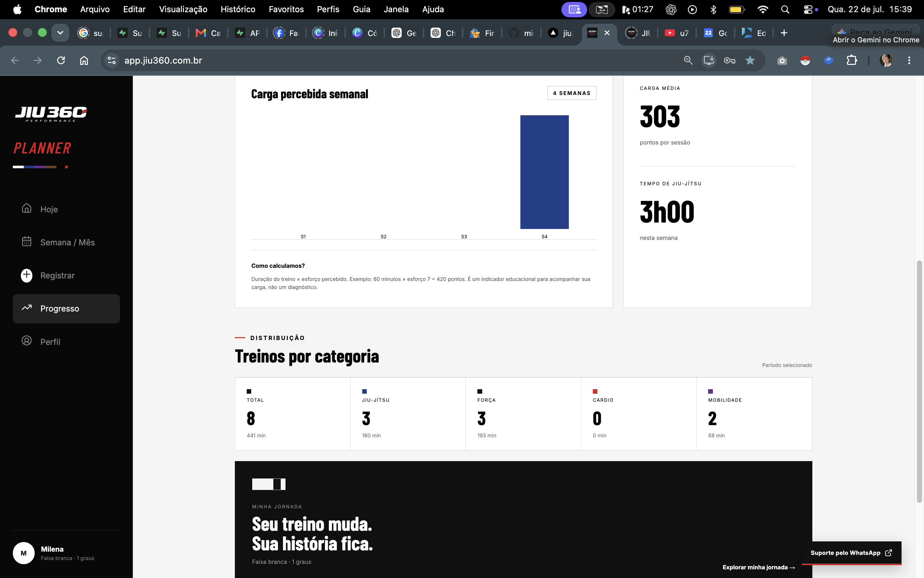Viewport: 924px width, 578px height.
Task: Click the camera screenshot extension
Action: [x=782, y=60]
